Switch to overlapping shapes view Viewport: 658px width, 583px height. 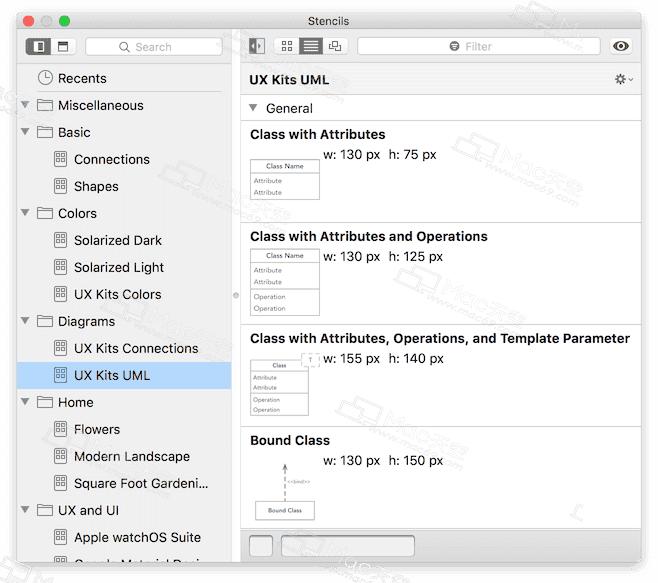335,46
